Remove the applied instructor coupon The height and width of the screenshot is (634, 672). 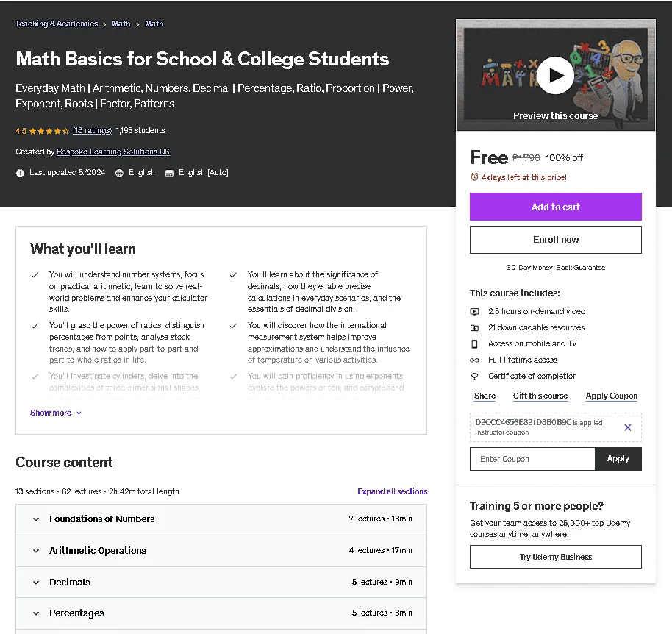pos(627,427)
